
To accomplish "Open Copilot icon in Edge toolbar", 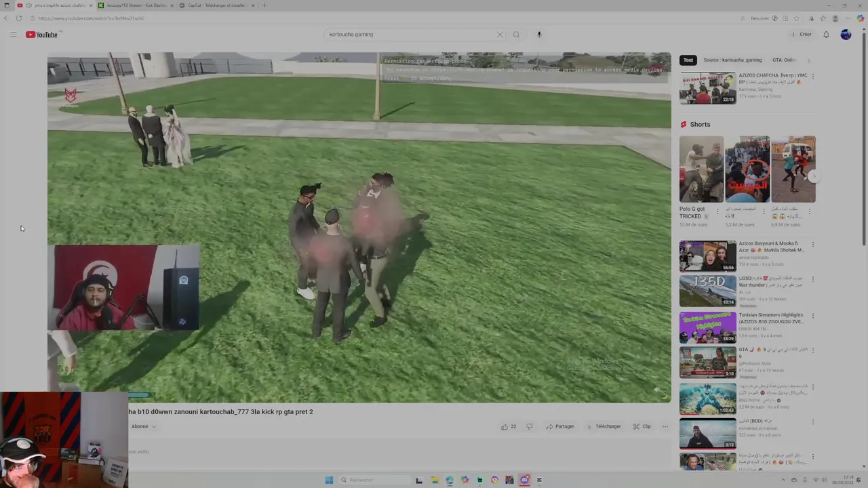I will [861, 18].
